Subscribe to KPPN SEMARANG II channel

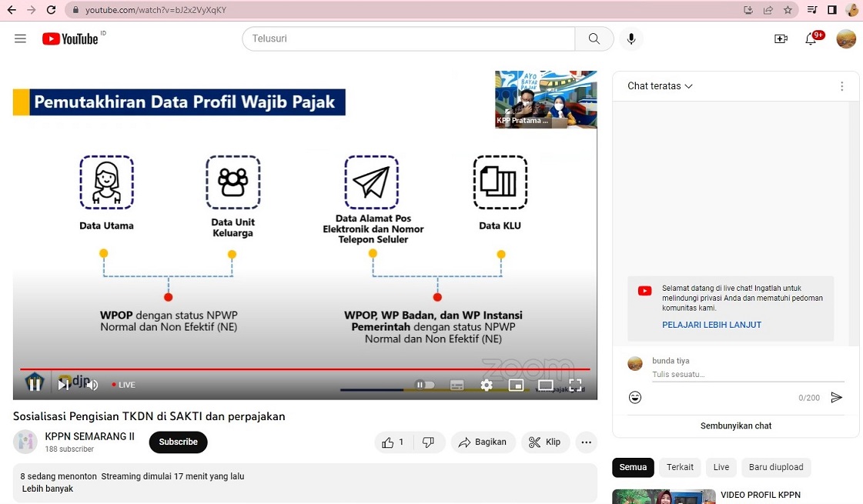point(178,442)
